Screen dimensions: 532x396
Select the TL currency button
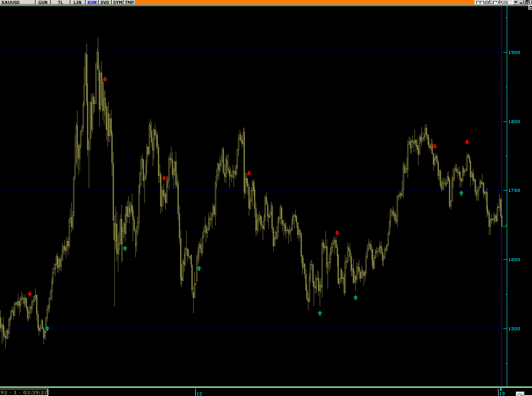(x=60, y=2)
